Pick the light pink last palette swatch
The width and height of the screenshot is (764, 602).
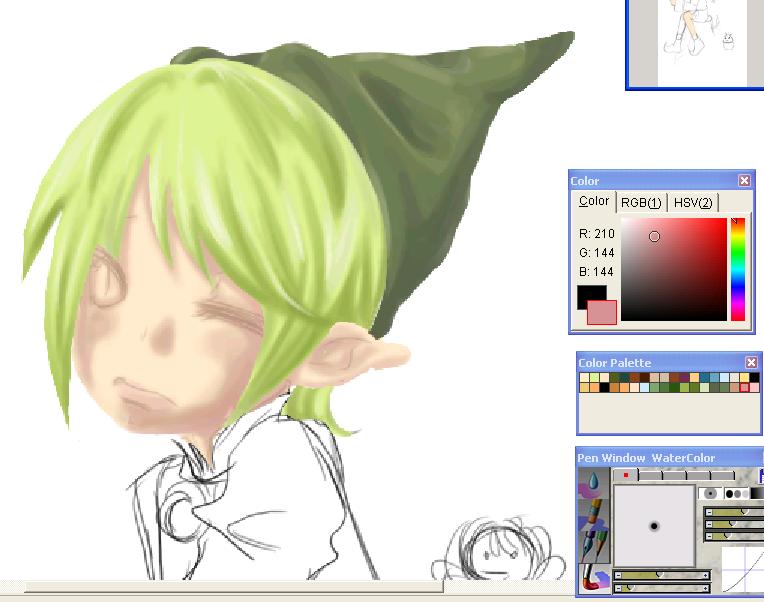[x=754, y=388]
